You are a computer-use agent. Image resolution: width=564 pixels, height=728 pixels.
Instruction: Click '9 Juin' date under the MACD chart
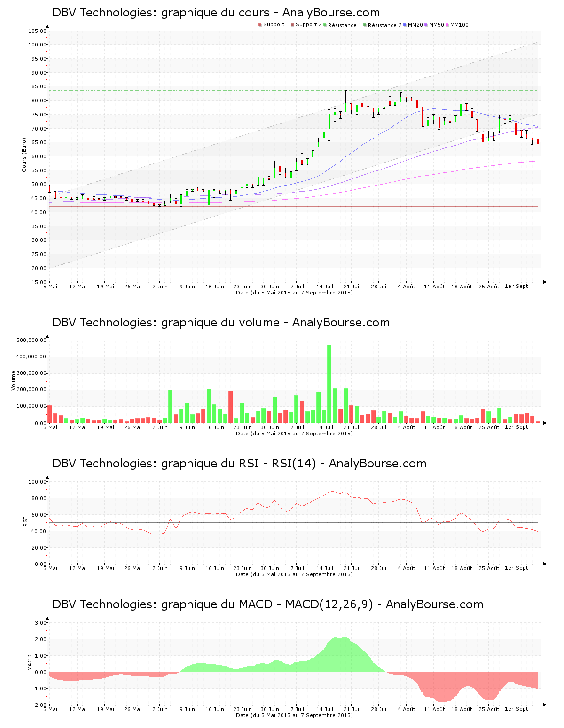[187, 709]
